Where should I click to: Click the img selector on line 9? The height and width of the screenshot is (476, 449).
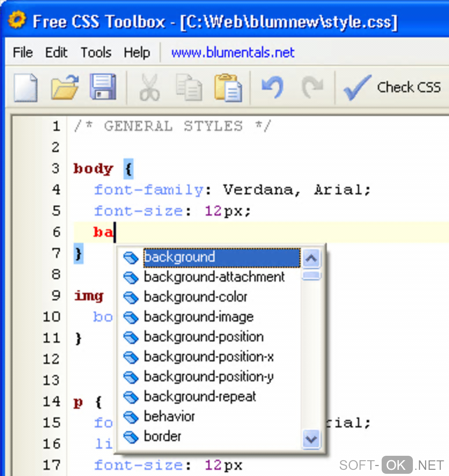click(89, 296)
